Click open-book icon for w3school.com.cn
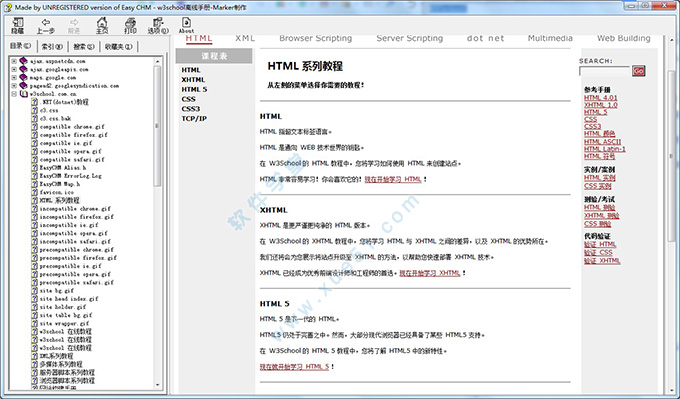 (23, 94)
